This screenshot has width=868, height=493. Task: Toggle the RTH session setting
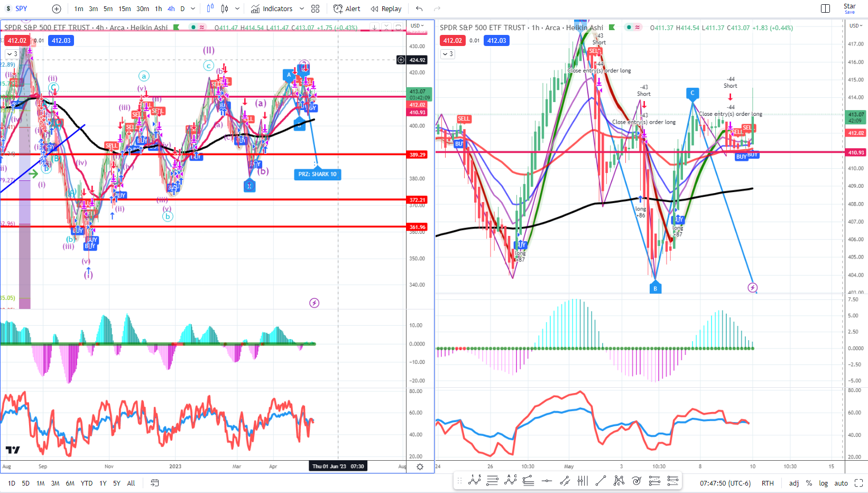tap(768, 483)
